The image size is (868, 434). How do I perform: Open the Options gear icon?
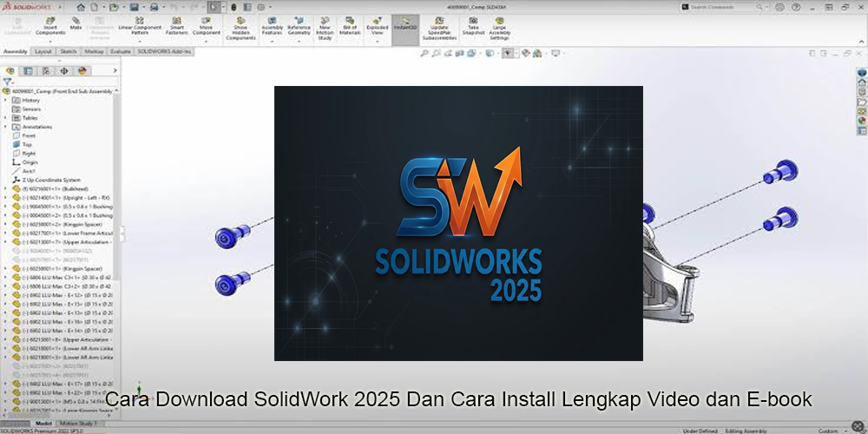click(260, 7)
